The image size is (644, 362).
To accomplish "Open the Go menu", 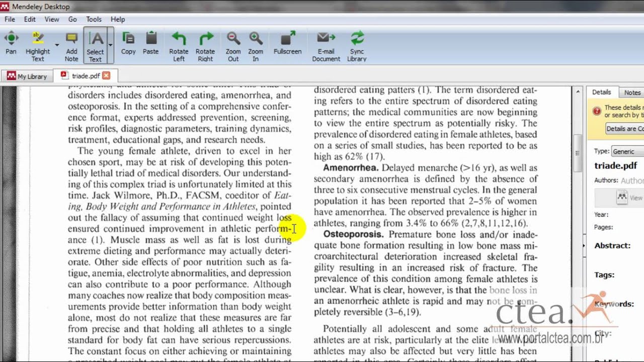I will coord(72,19).
